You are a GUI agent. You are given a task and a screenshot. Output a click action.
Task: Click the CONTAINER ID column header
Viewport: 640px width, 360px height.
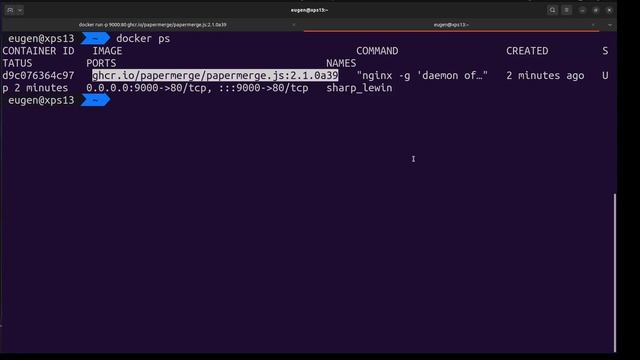click(38, 51)
